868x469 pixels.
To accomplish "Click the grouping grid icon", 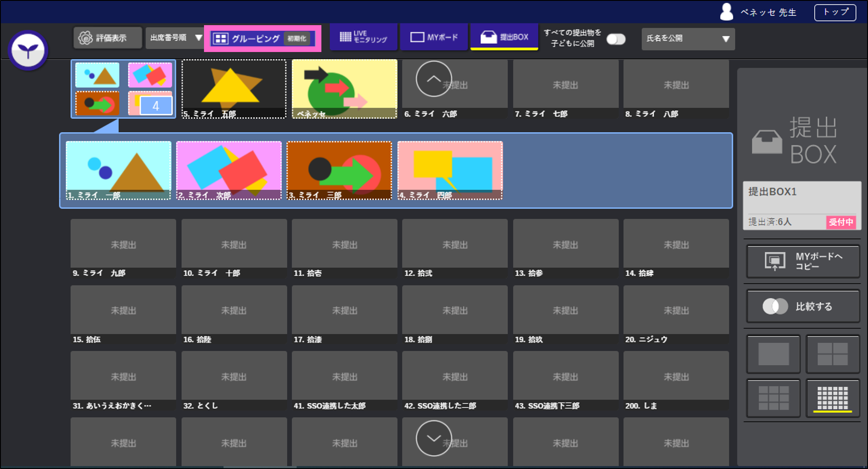I will 220,39.
